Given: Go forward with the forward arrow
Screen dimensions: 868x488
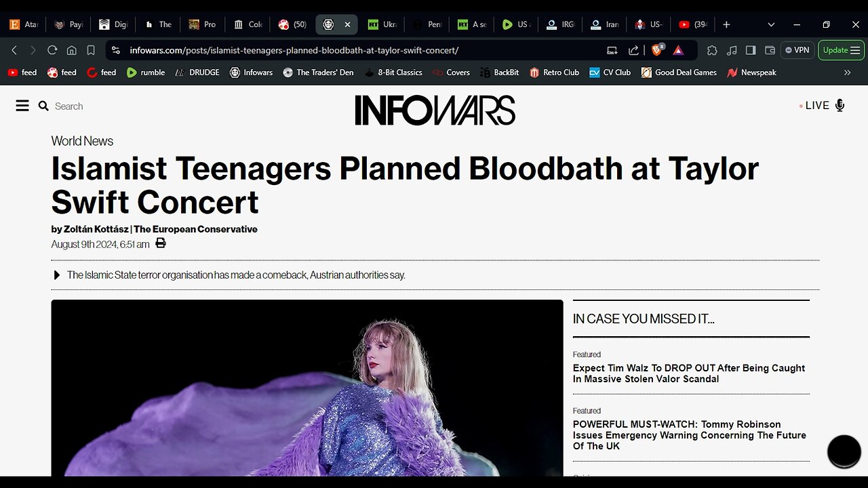Looking at the screenshot, I should pos(33,50).
